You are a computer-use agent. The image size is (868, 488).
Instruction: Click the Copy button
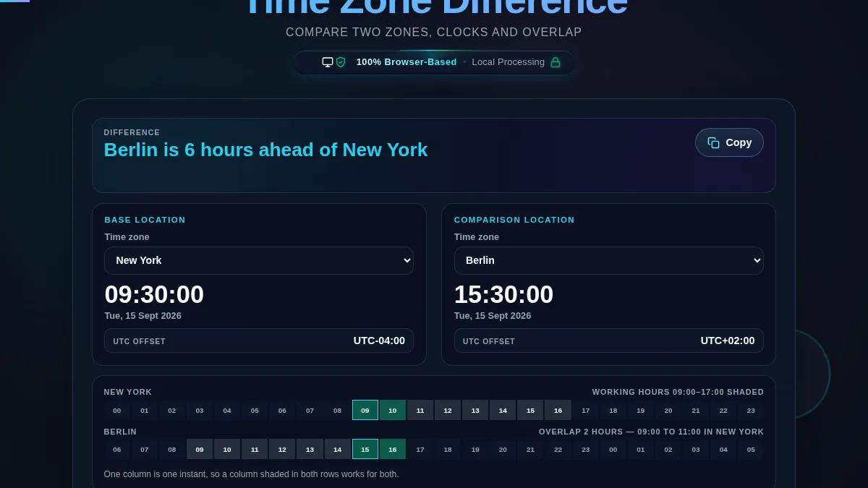pos(729,142)
